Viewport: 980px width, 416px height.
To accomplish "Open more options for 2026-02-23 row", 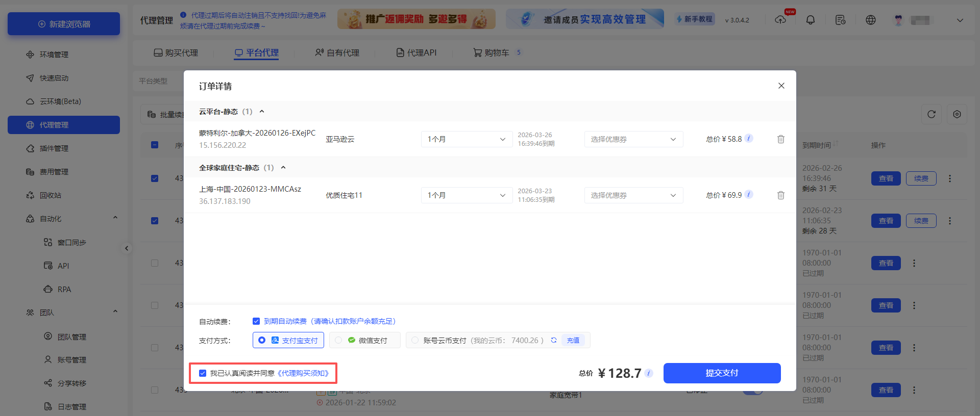I will 950,221.
